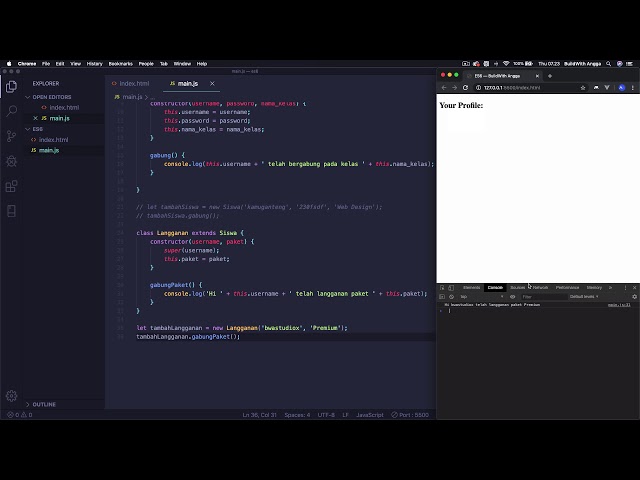Open the DevTools Sources tab

tap(518, 288)
